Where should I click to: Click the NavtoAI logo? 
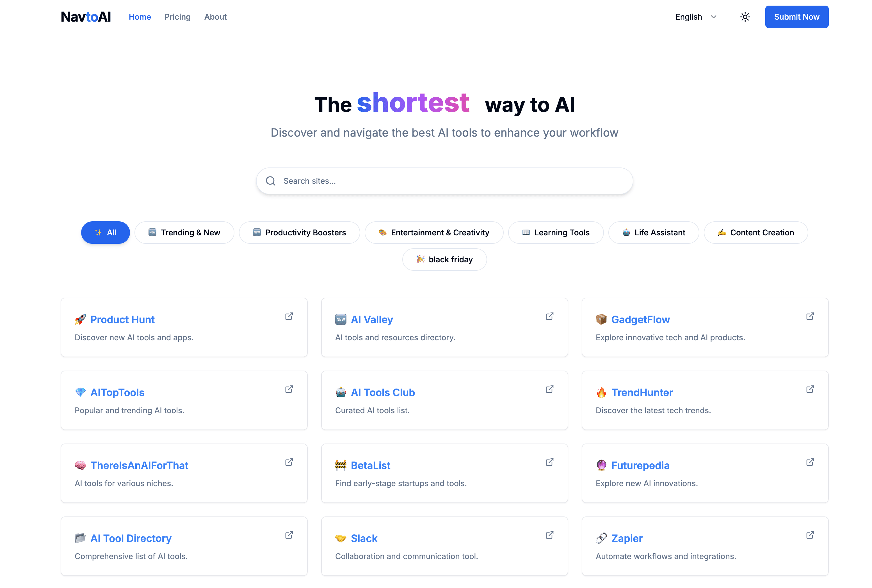pos(86,17)
